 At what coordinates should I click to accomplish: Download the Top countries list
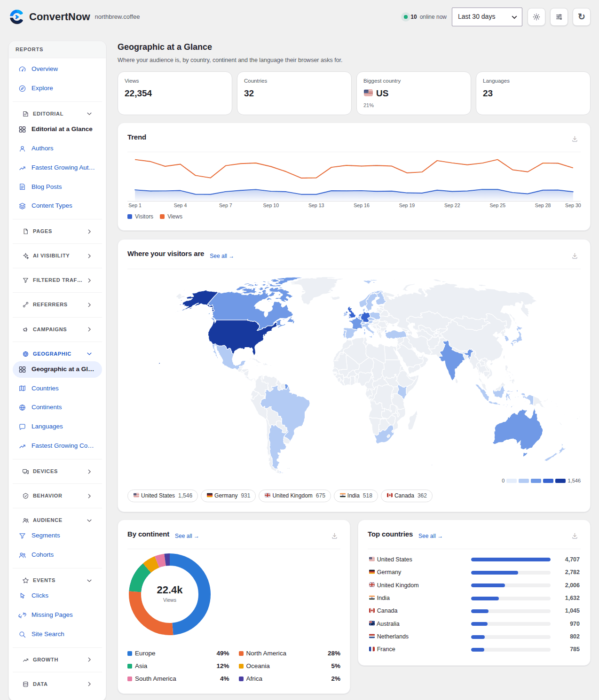coord(575,536)
